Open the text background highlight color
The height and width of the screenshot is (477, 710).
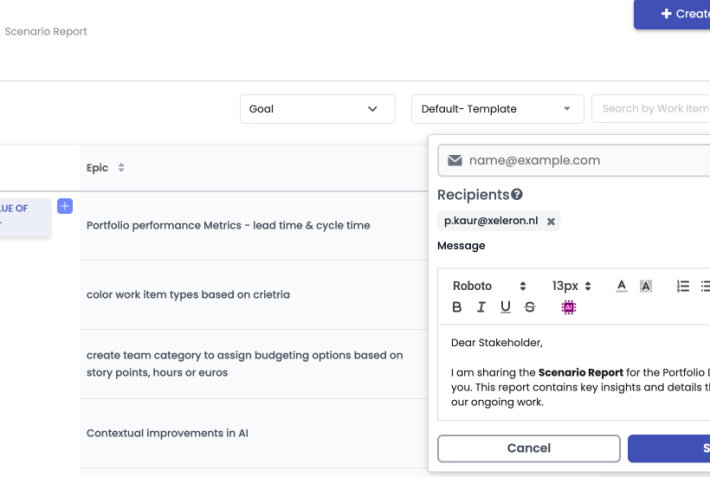646,286
